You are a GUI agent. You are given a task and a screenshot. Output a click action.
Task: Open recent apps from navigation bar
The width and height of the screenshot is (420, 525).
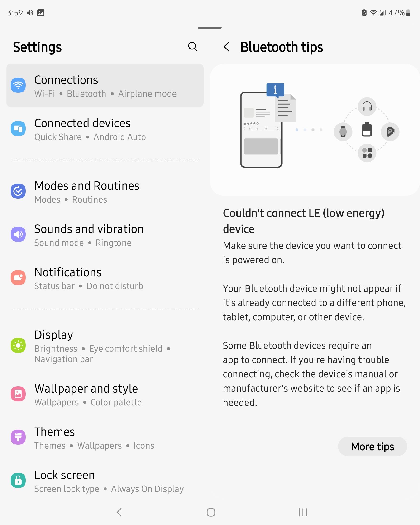[303, 512]
